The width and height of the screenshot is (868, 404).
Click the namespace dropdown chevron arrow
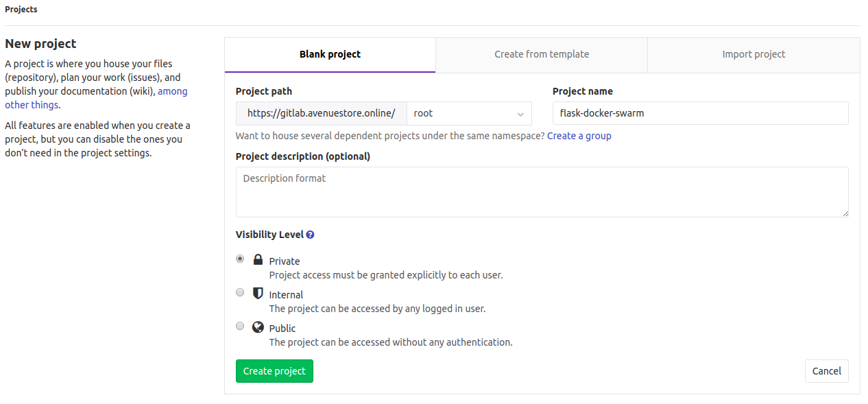(520, 114)
